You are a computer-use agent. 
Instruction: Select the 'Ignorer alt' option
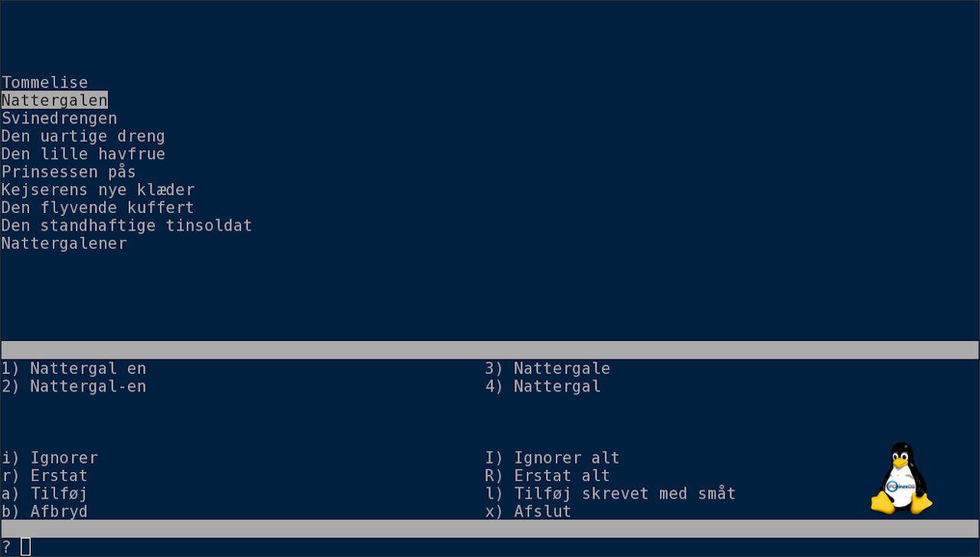[552, 458]
